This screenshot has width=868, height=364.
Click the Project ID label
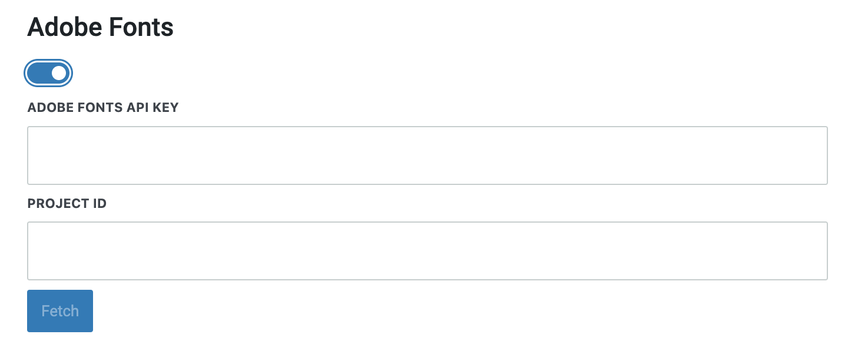click(67, 204)
